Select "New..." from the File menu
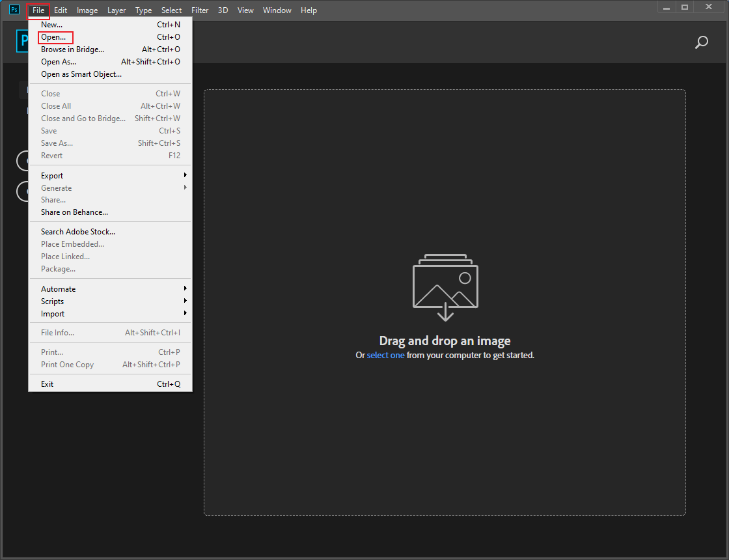 point(51,24)
